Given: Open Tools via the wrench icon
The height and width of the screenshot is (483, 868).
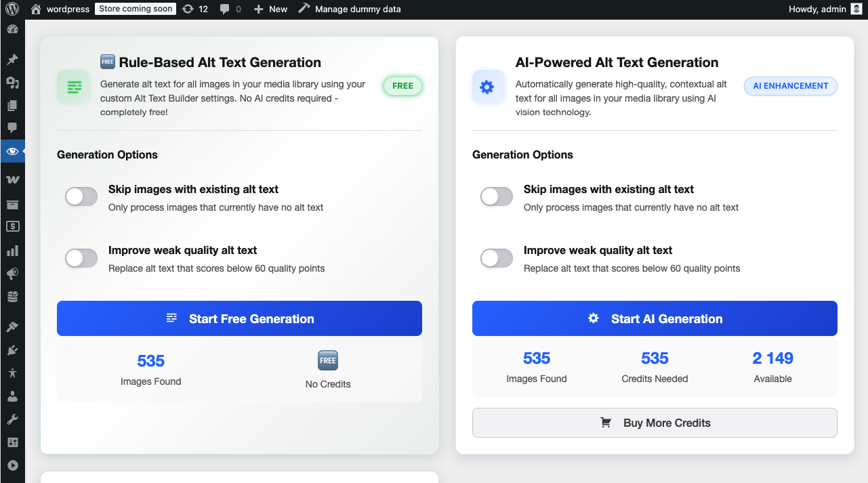Looking at the screenshot, I should [x=12, y=419].
